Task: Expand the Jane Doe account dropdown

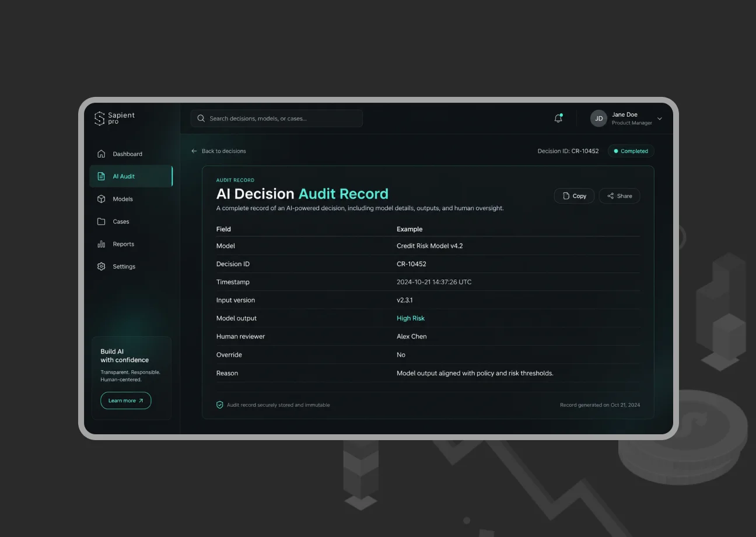Action: 660,118
